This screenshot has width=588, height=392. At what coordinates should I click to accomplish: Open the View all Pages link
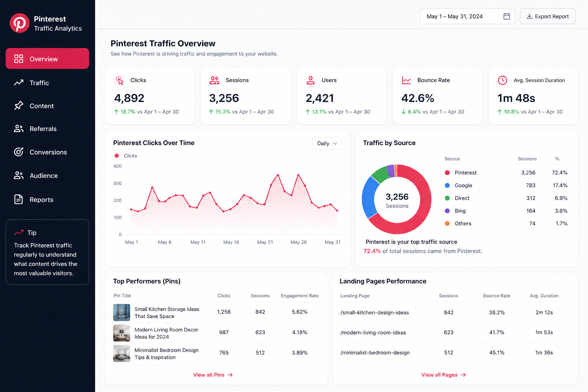(x=443, y=375)
